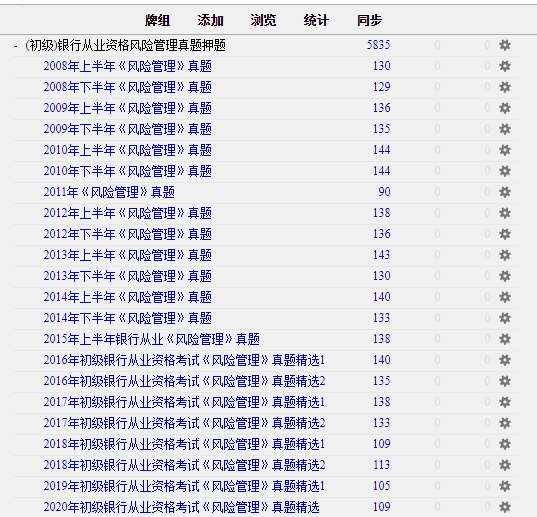
Task: Open the 添加 tab
Action: pyautogui.click(x=210, y=20)
